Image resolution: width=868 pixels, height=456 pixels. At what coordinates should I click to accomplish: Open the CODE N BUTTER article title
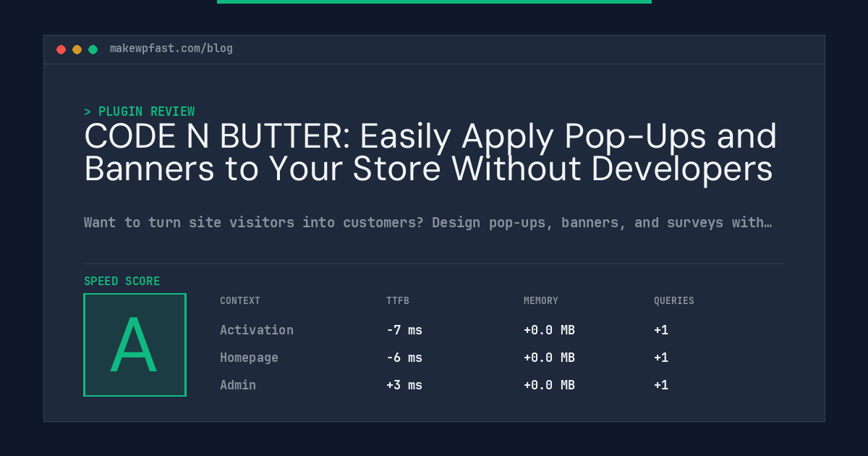[430, 153]
